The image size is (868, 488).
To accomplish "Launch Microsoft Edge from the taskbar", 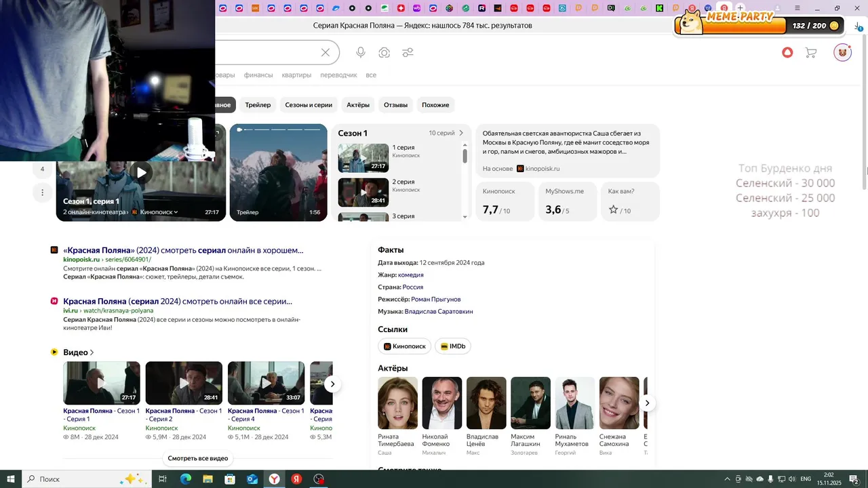I will click(185, 479).
